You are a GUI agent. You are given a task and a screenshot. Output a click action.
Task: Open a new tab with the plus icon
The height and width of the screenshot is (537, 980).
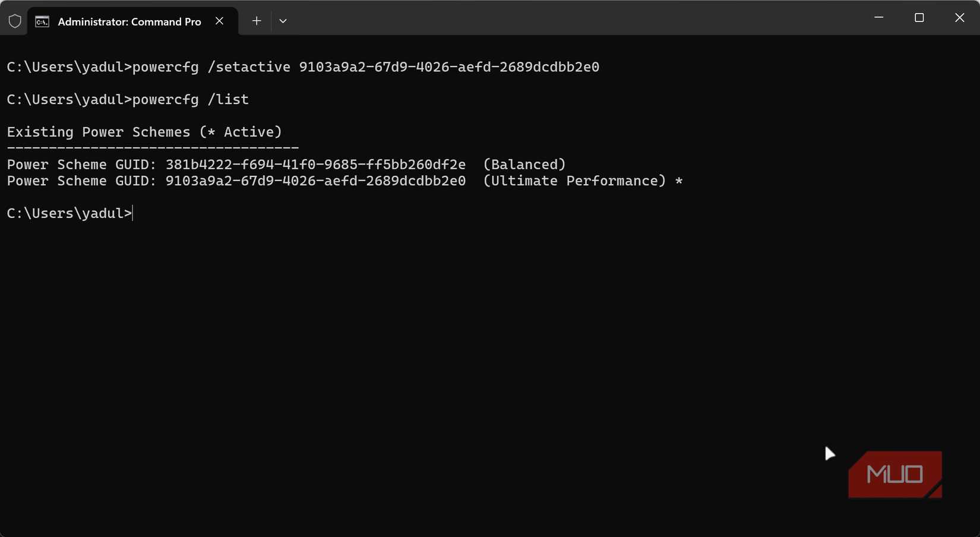256,20
